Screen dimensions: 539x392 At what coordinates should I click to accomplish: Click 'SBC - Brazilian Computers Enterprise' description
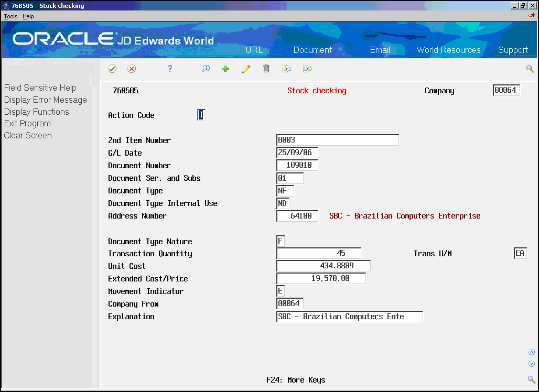(x=405, y=216)
